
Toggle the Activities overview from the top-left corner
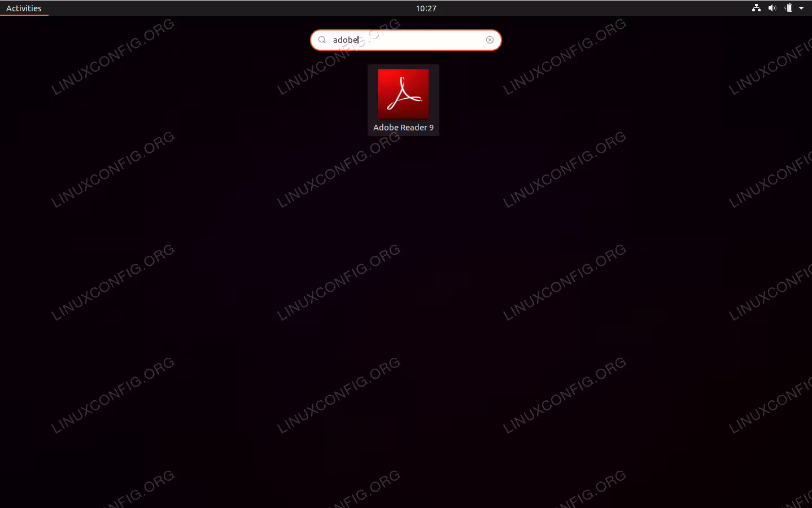pyautogui.click(x=24, y=8)
